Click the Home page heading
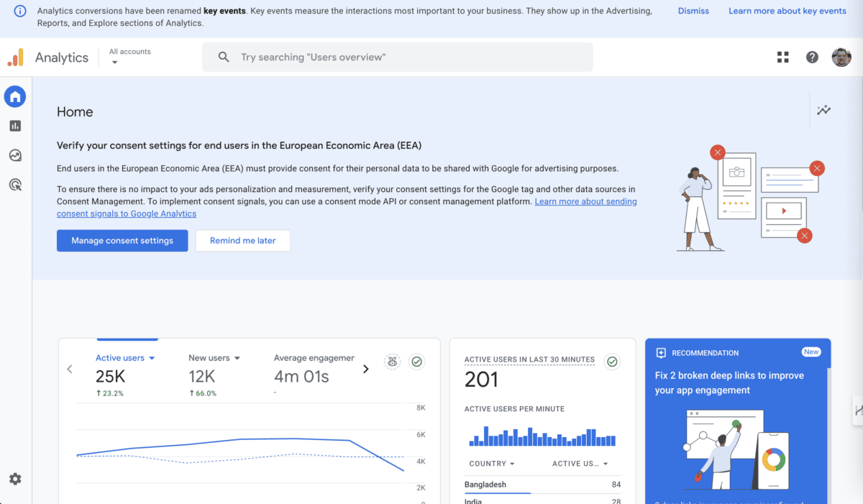Screen dimensions: 863x504 pos(75,112)
